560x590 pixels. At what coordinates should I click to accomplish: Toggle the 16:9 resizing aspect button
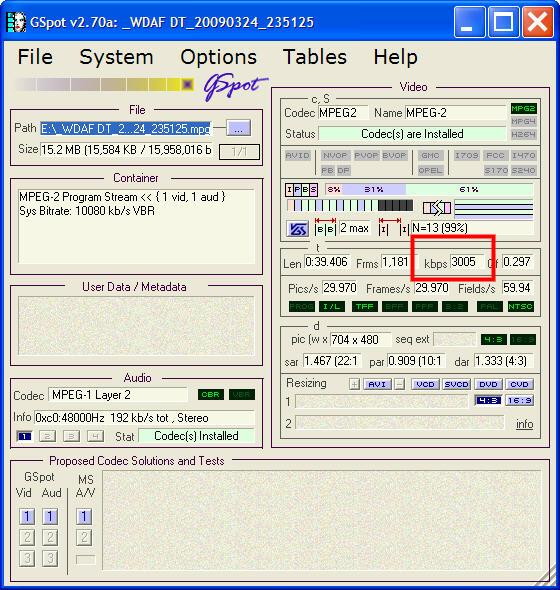point(519,400)
